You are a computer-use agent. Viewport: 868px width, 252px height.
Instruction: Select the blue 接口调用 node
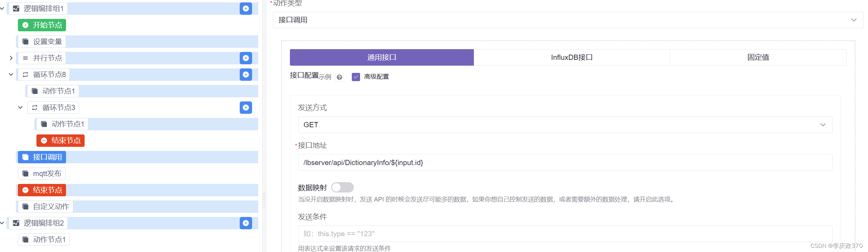coord(42,157)
